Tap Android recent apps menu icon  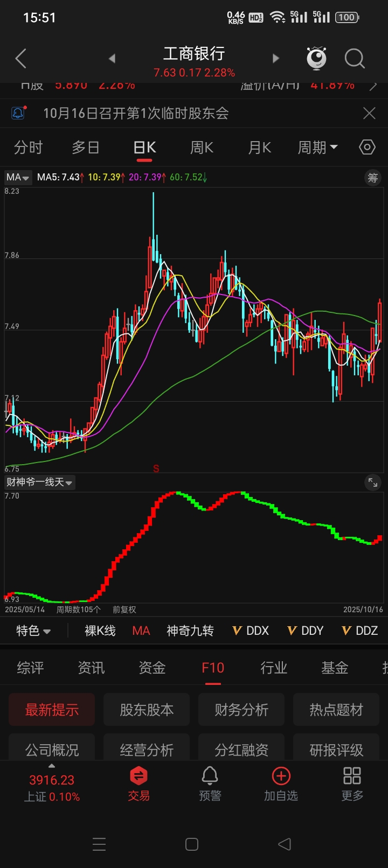click(x=99, y=844)
